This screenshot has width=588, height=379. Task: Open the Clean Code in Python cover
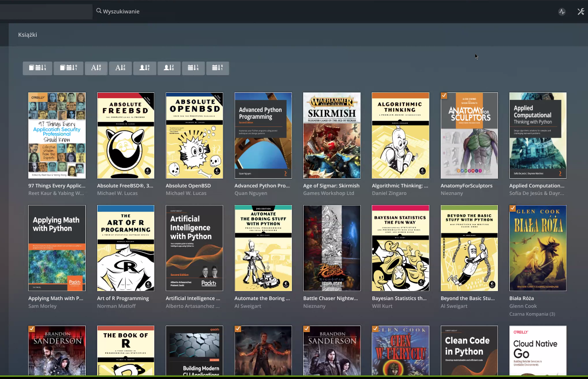click(x=469, y=350)
